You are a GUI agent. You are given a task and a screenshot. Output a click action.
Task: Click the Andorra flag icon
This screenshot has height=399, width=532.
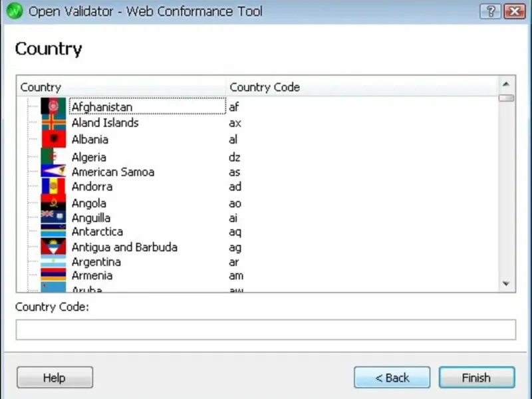tap(53, 186)
